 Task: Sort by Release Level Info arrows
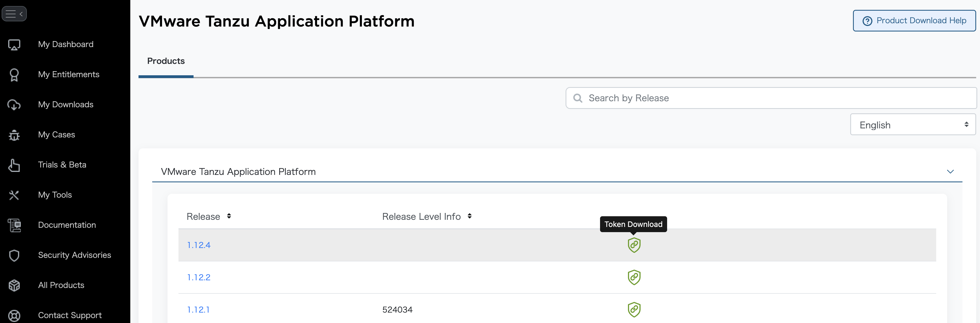(x=469, y=216)
